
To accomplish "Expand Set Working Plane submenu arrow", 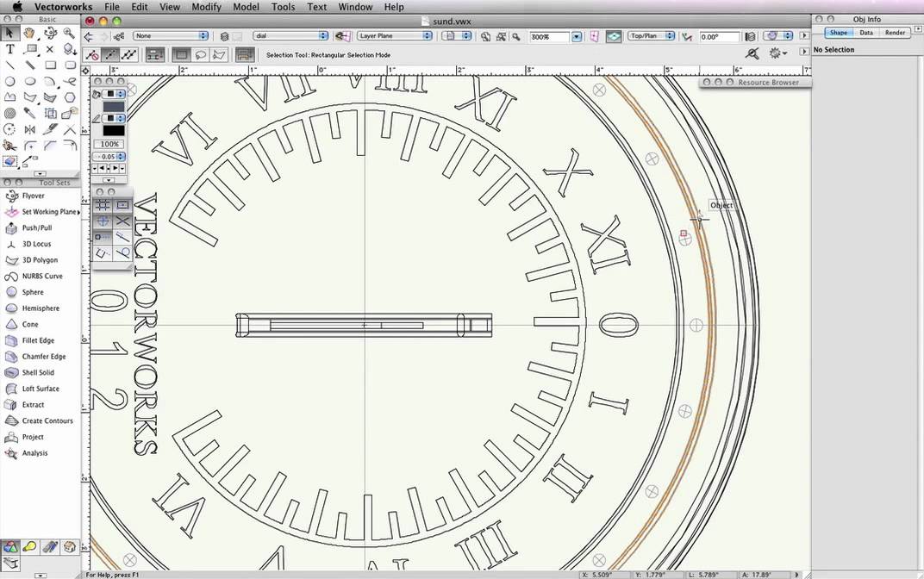I will (78, 212).
